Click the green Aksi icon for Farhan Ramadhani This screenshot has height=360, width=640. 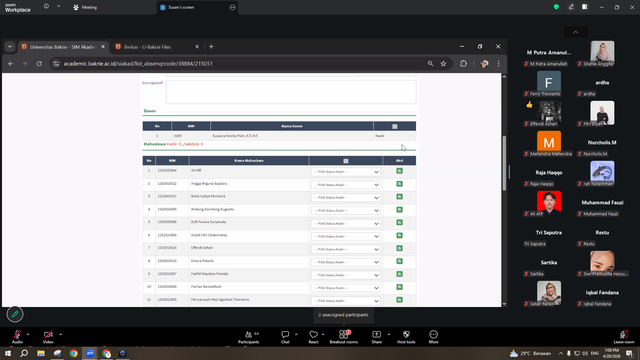pos(399,287)
